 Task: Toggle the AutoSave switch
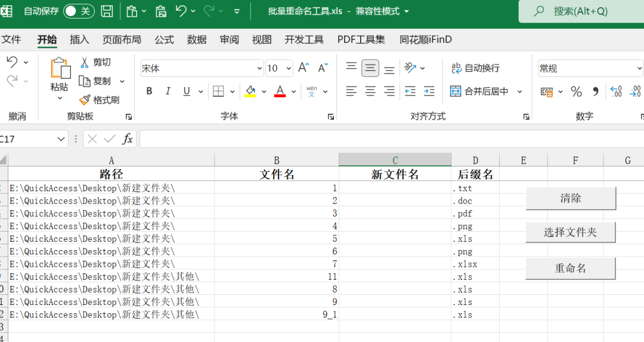tap(79, 11)
